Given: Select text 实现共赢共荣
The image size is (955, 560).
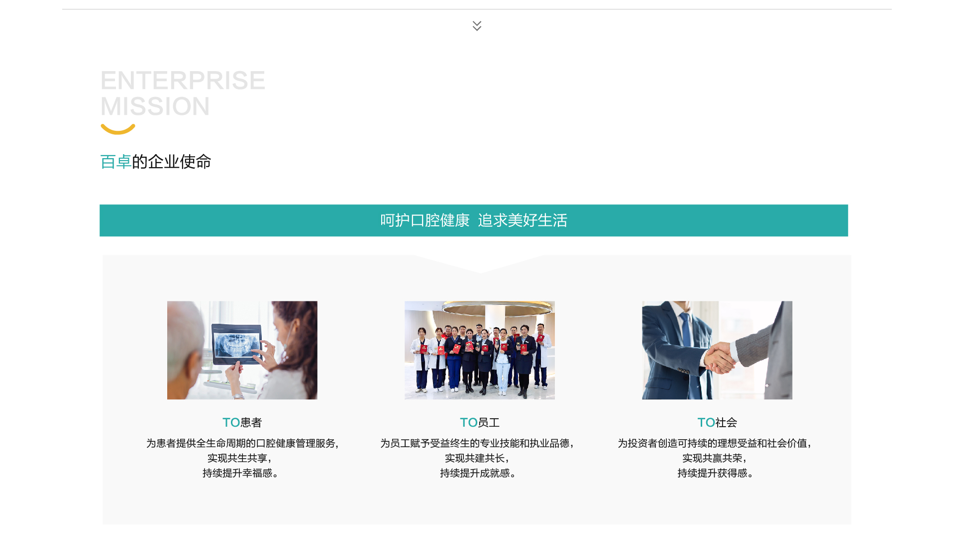Looking at the screenshot, I should 712,458.
